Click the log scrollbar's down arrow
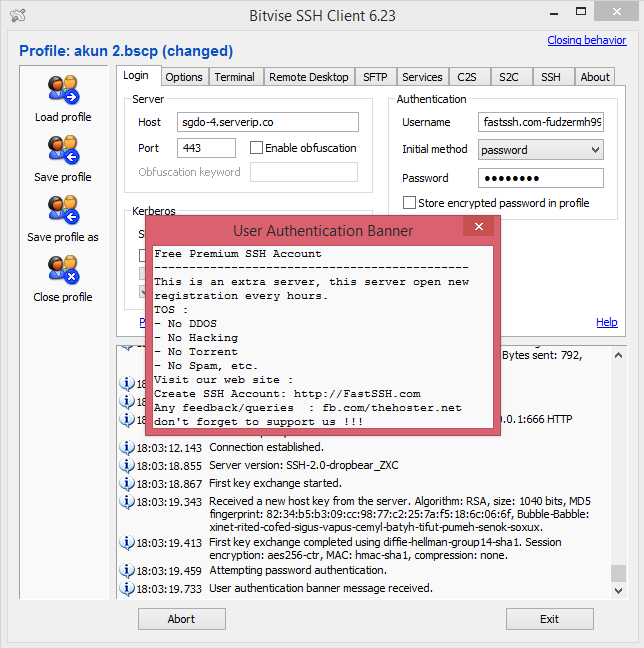The height and width of the screenshot is (648, 644). [x=618, y=591]
